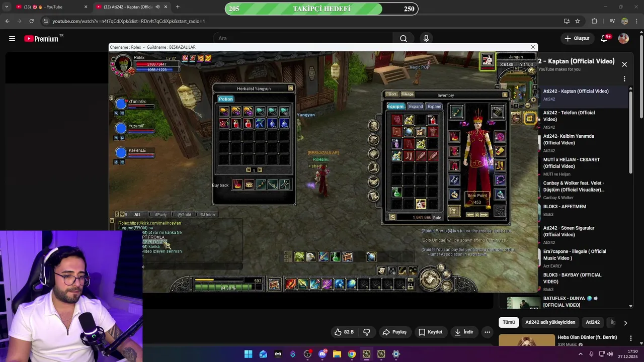Image resolution: width=644 pixels, height=362 pixels.
Task: Select the Ati242 filter chip
Action: pos(593,322)
